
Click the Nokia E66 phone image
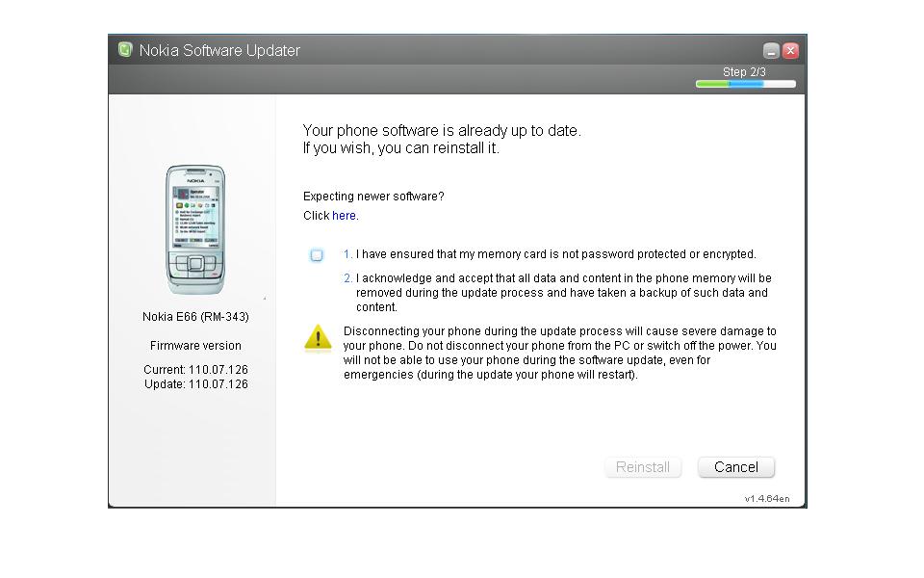click(x=195, y=229)
